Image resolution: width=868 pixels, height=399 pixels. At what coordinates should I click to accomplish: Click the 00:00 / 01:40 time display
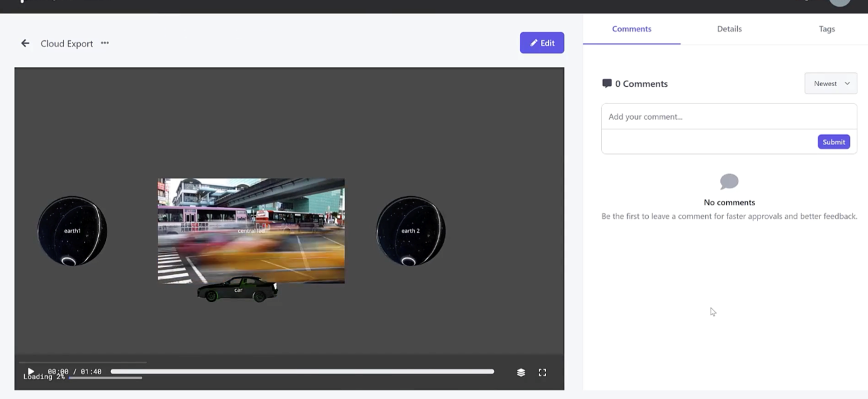[x=74, y=372]
